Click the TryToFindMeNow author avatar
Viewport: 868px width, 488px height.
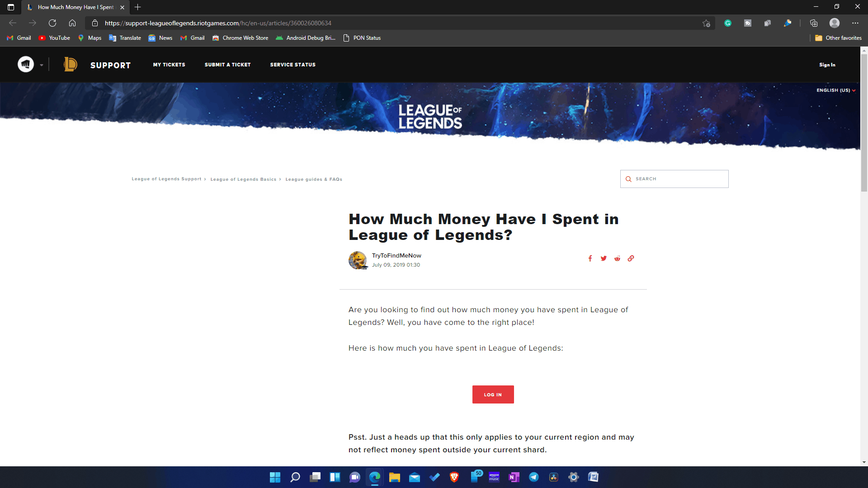coord(358,260)
